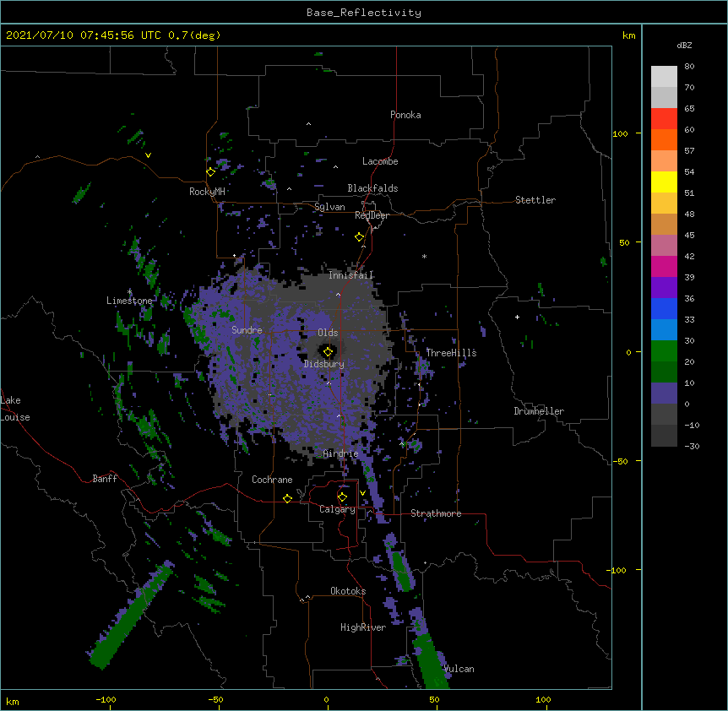Select the km unit label at bottom left
Image resolution: width=728 pixels, height=711 pixels.
pos(13,702)
